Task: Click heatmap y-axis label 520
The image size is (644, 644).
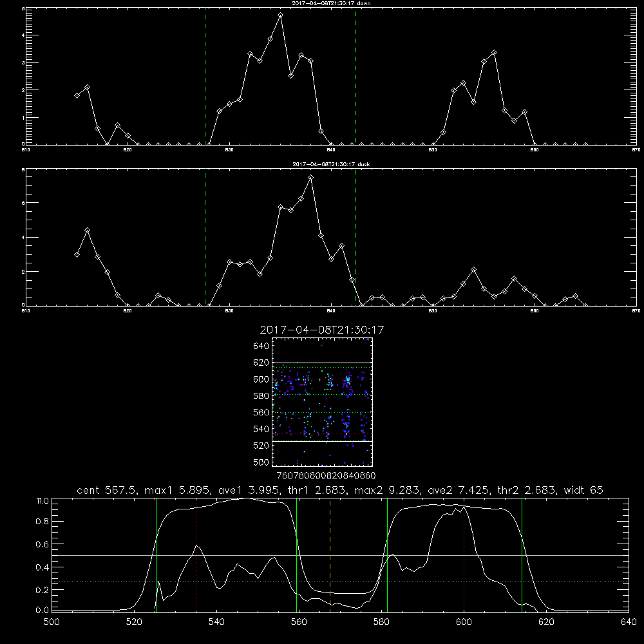Action: point(261,446)
